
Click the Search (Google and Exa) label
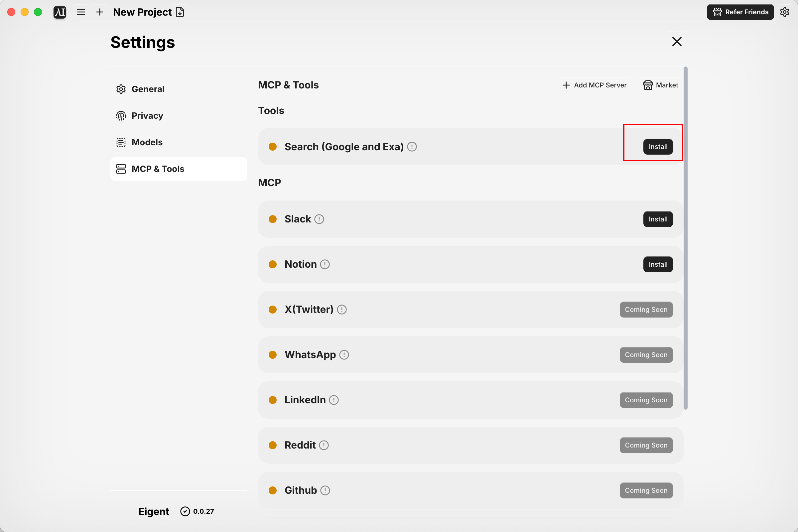point(344,147)
